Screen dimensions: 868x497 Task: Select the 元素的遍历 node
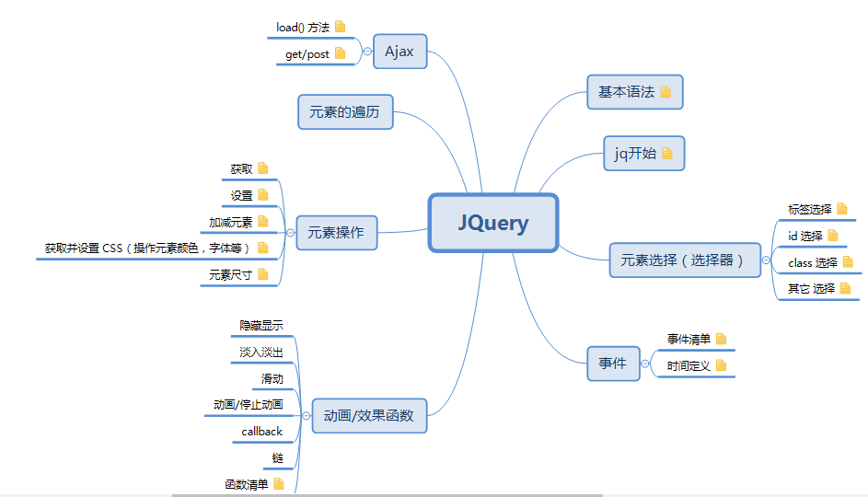pos(345,111)
